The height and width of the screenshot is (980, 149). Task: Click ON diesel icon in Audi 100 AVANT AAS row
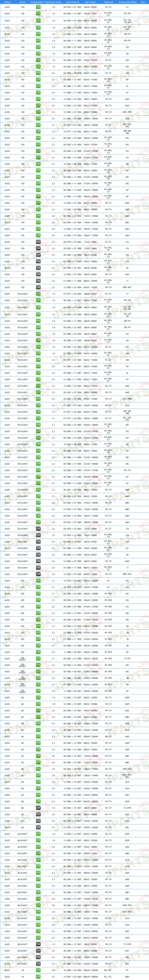pyautogui.click(x=38, y=561)
